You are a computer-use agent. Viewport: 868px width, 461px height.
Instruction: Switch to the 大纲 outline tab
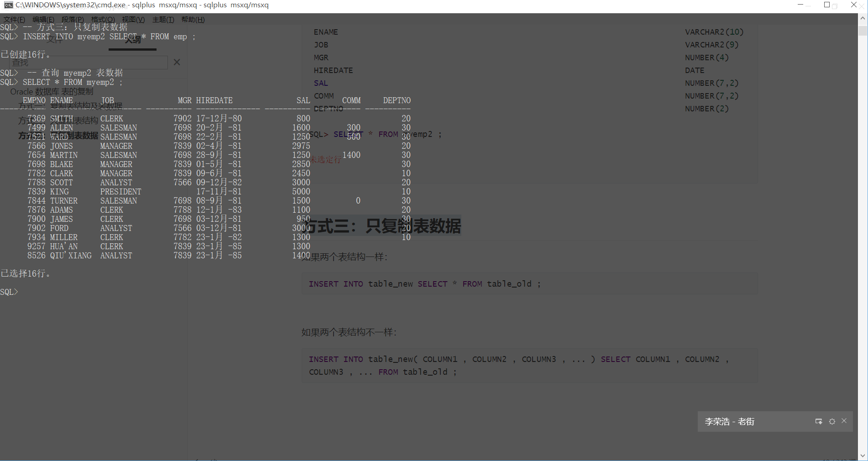point(132,40)
